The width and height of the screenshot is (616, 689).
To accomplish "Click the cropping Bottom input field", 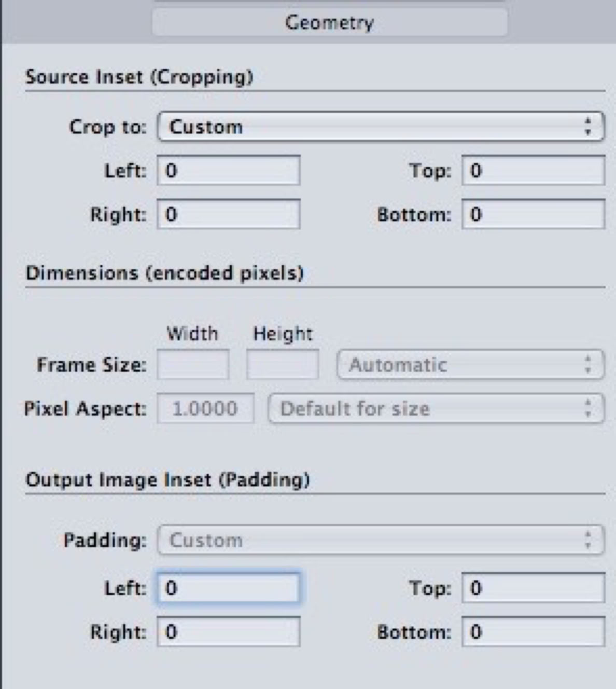I will 533,215.
